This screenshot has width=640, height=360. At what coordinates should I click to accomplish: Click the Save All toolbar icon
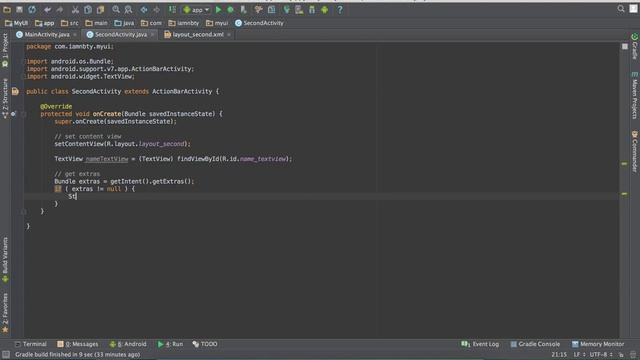point(19,9)
